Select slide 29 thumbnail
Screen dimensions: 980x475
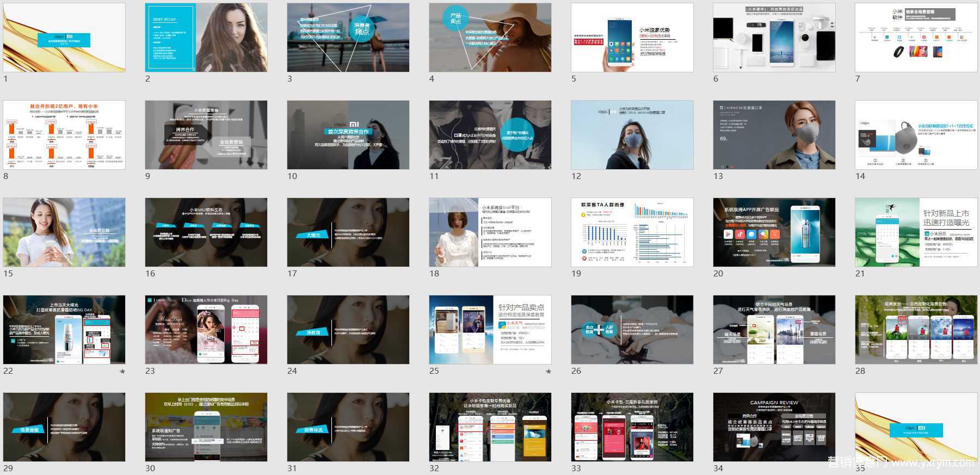point(64,427)
